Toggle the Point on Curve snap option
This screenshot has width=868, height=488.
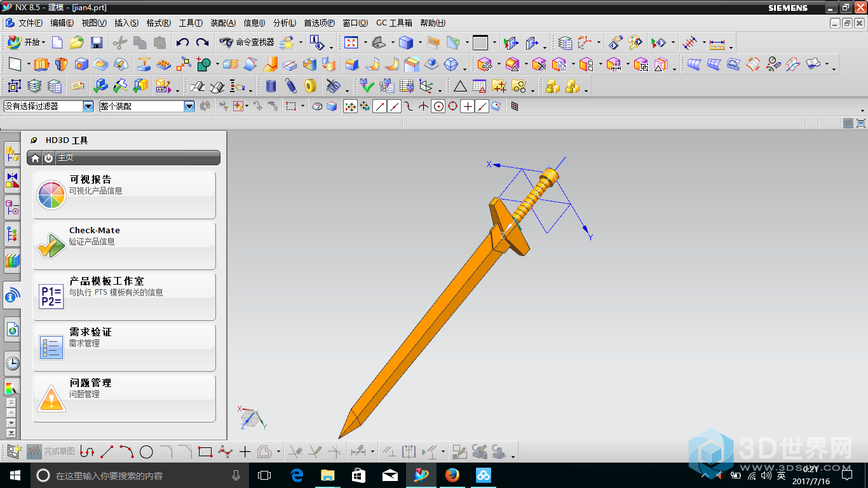(482, 107)
